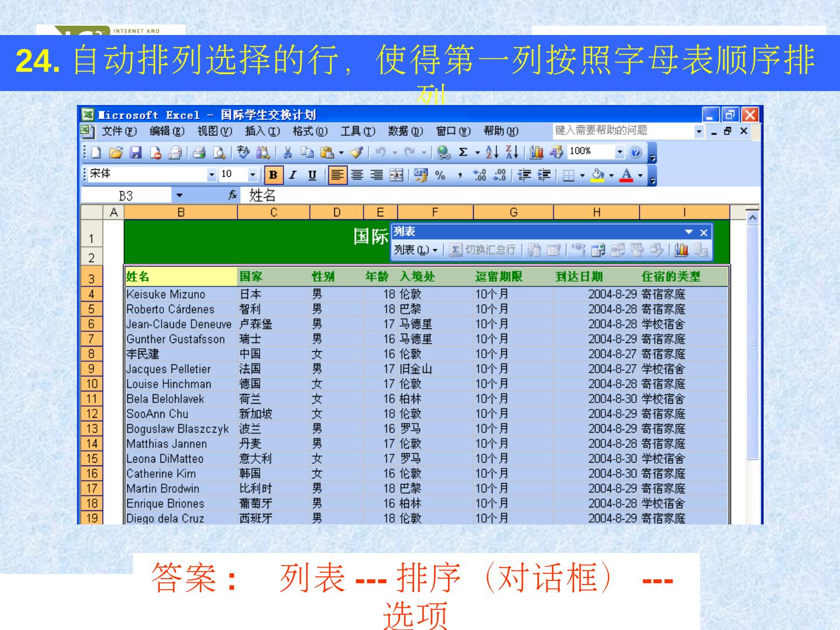840x630 pixels.
Task: Click the Save floppy disk icon
Action: tap(136, 153)
